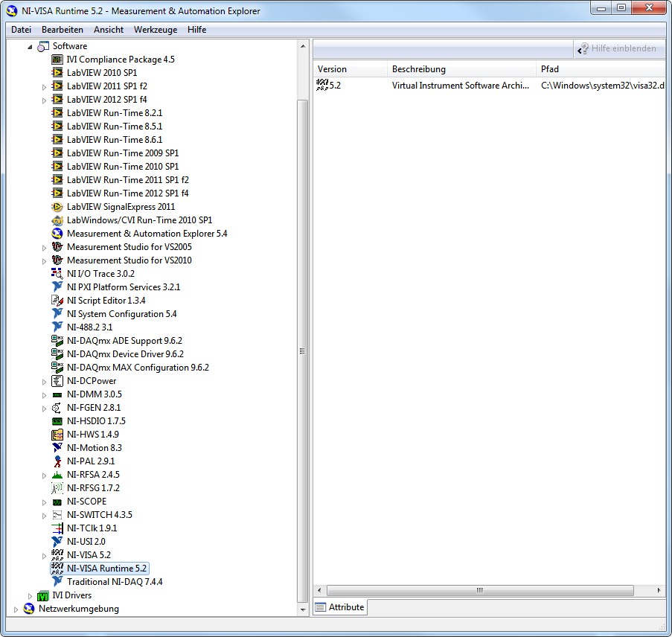Expand the IVI Drivers node
672x637 pixels.
point(30,596)
